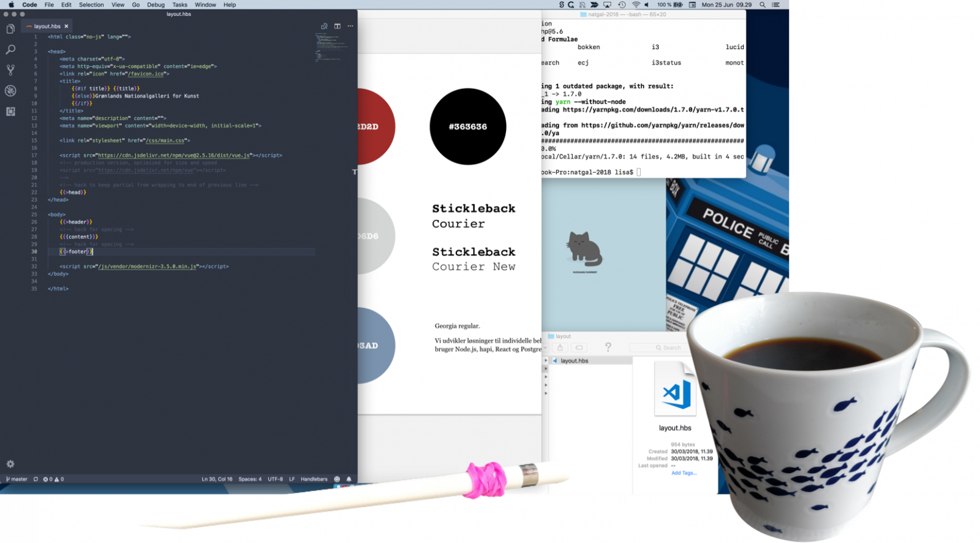Click the Finder share toolbar button

coord(560,347)
